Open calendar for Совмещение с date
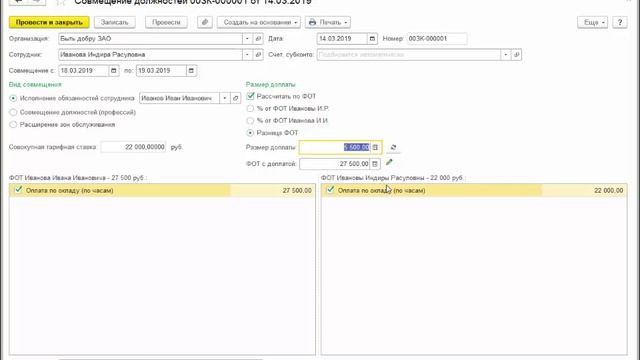The height and width of the screenshot is (360, 640). point(113,71)
